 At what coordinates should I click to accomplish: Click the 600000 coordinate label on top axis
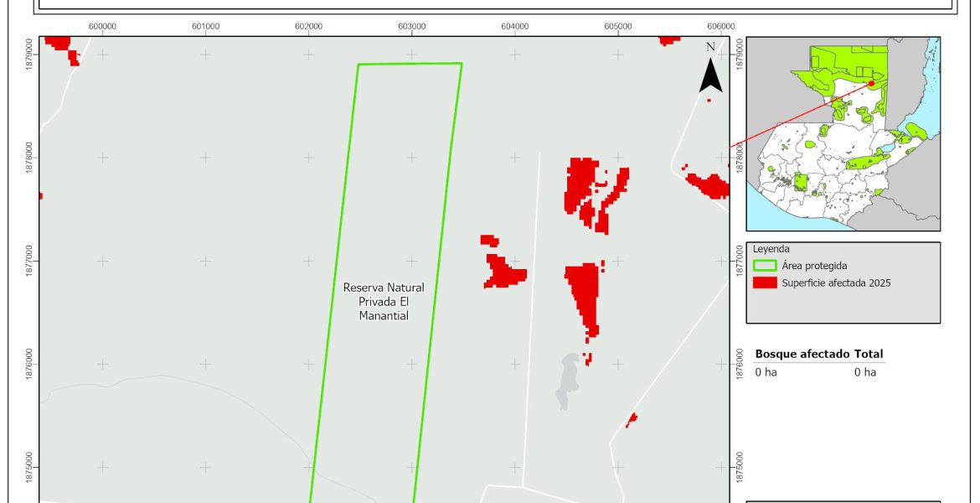[x=102, y=25]
